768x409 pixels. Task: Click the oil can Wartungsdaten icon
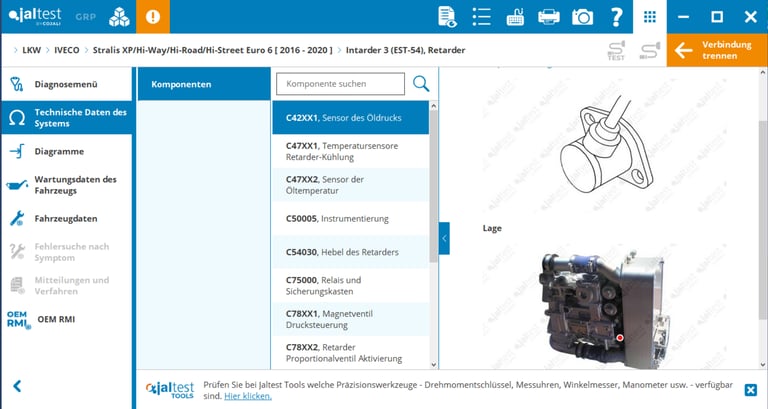[17, 185]
